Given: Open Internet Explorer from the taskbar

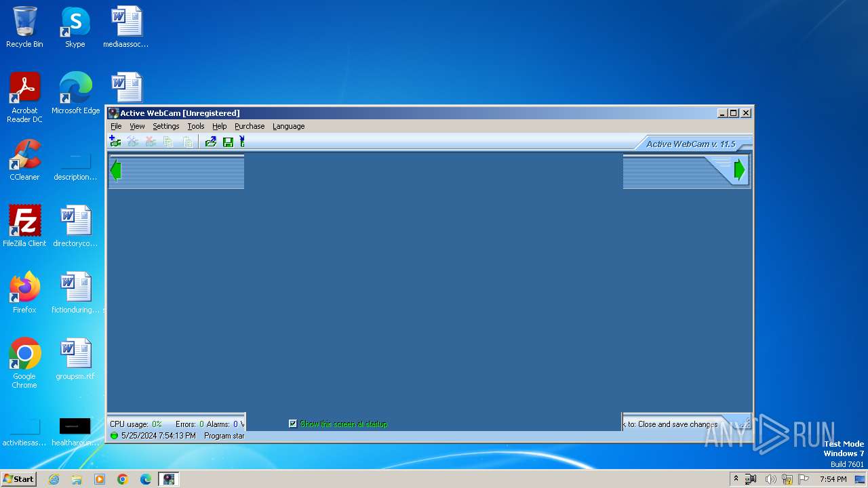Looking at the screenshot, I should tap(54, 479).
